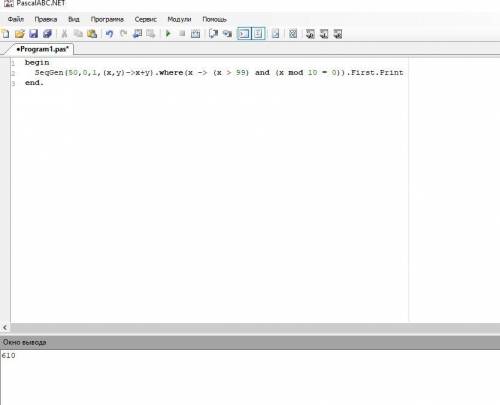Open the Модули menu

179,19
